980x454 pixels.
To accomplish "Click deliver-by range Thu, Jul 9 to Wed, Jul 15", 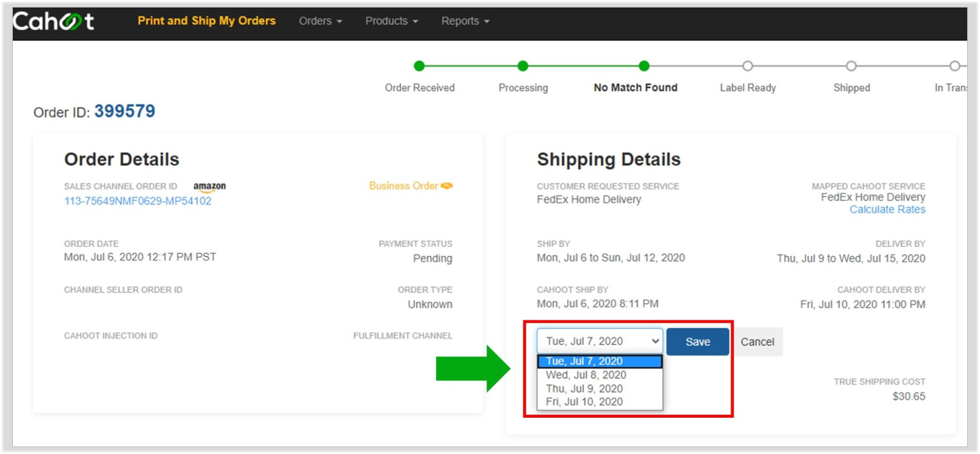I will (851, 258).
